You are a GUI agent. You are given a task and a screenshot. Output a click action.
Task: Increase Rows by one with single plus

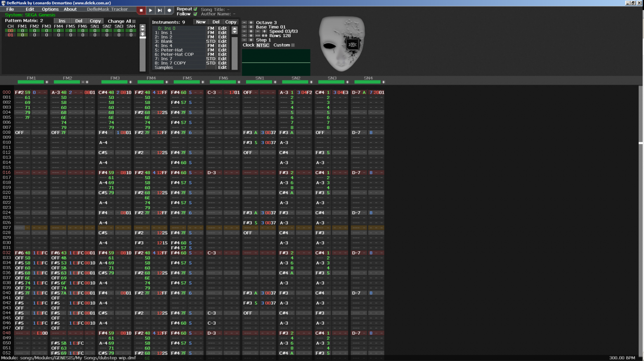tap(251, 36)
